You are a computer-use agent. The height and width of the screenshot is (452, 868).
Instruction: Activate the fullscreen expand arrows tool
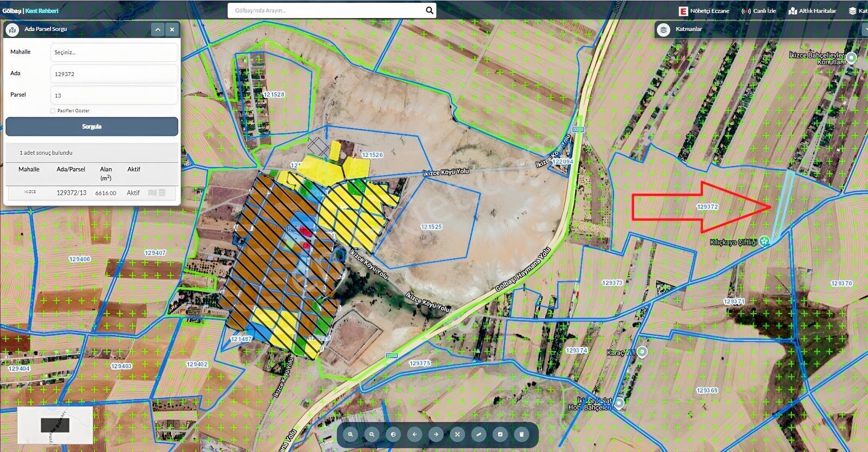click(457, 434)
